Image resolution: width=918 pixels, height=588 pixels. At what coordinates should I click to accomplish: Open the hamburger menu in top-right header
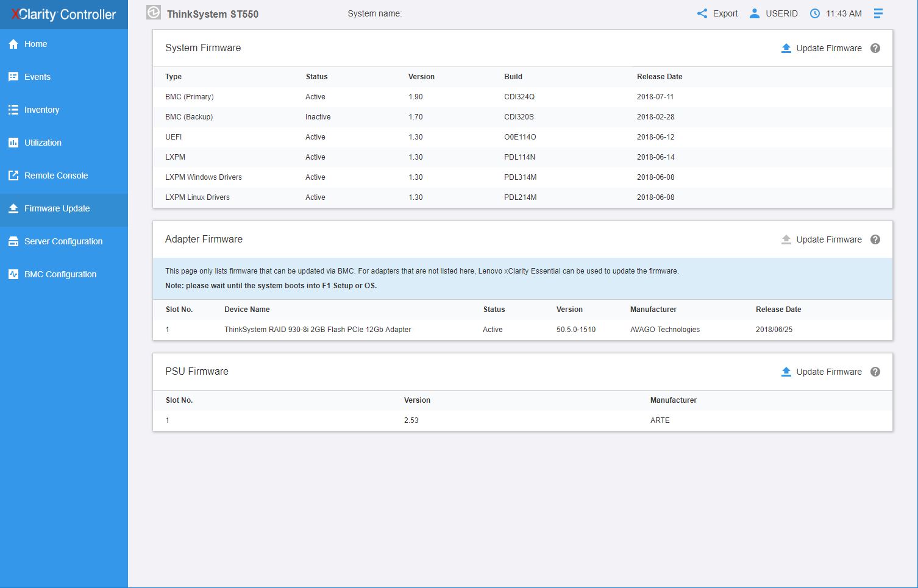878,13
